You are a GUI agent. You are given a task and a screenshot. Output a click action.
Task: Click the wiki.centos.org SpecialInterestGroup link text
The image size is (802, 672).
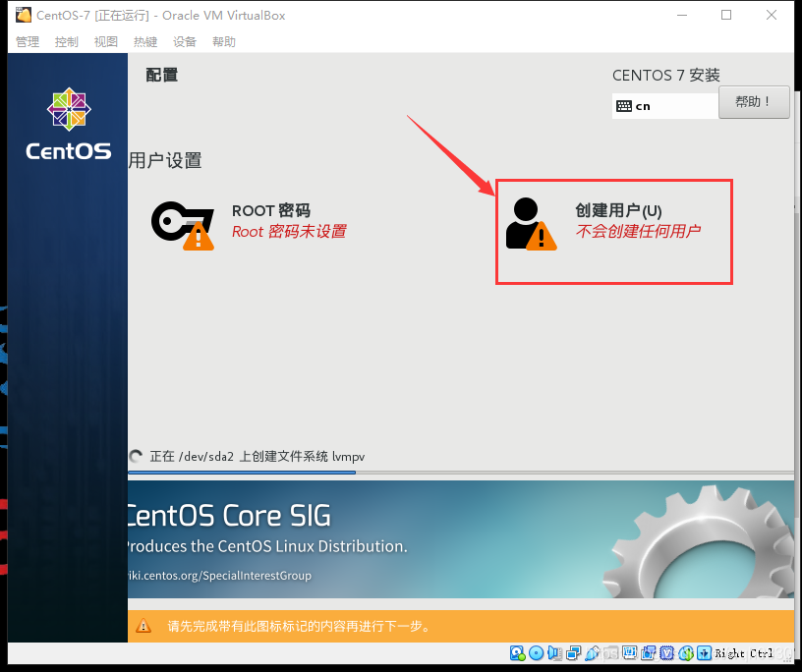click(x=219, y=576)
